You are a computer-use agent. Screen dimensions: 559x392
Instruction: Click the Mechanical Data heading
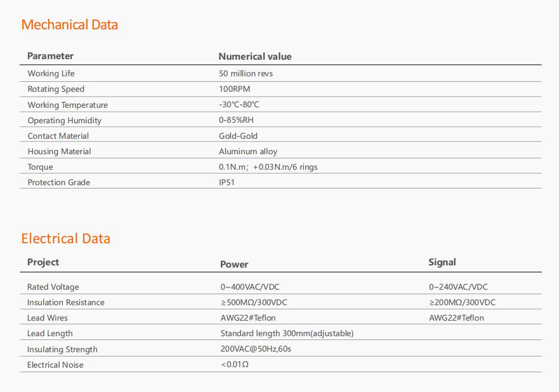[x=70, y=24]
